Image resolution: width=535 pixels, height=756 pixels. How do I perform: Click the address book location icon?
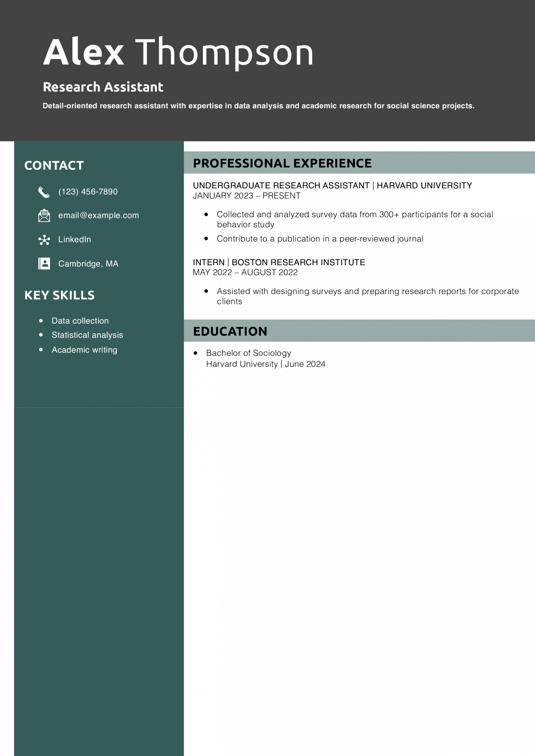coord(44,264)
